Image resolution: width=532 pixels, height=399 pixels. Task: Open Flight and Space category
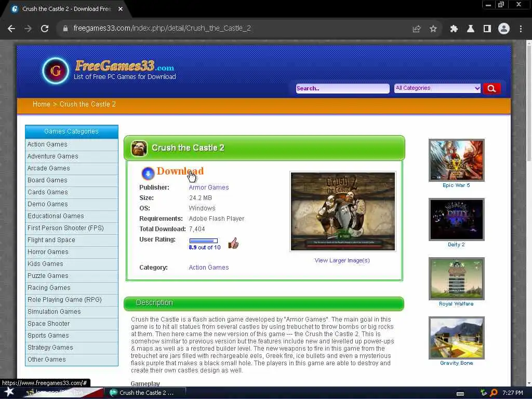[72, 240]
